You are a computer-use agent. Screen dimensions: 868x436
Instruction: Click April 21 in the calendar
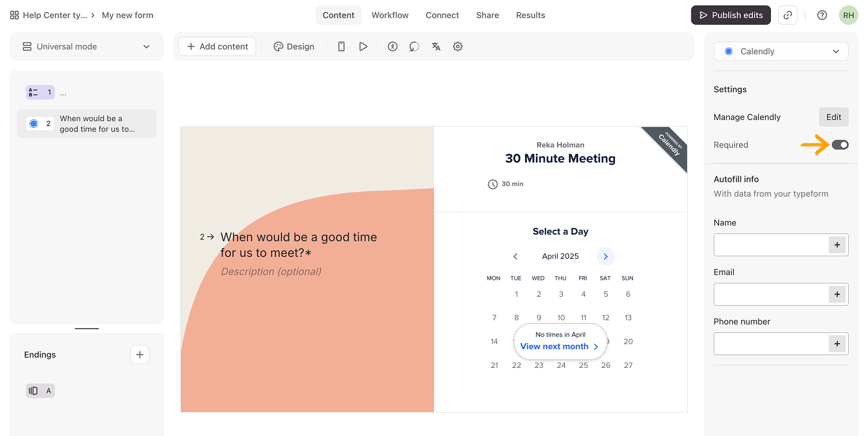494,365
